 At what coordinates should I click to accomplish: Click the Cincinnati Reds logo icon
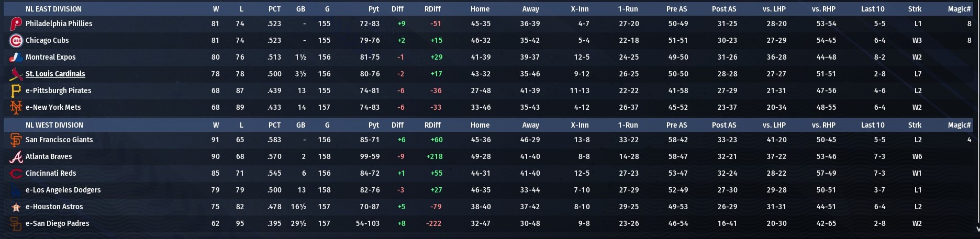pos(16,174)
